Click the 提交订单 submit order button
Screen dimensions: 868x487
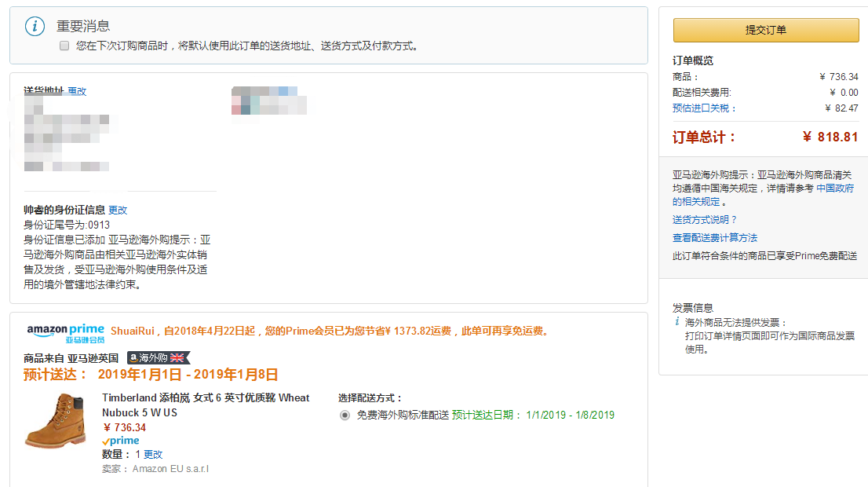pyautogui.click(x=766, y=30)
